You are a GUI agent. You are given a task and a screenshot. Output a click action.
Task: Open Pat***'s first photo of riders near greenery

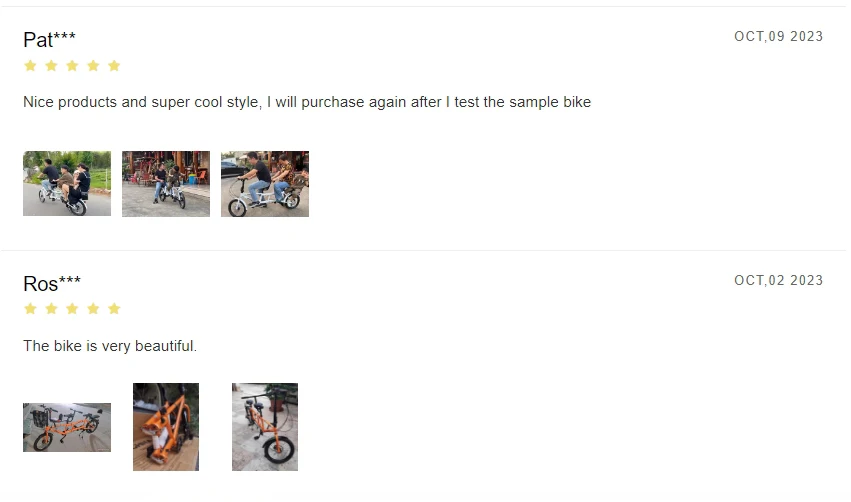tap(67, 184)
